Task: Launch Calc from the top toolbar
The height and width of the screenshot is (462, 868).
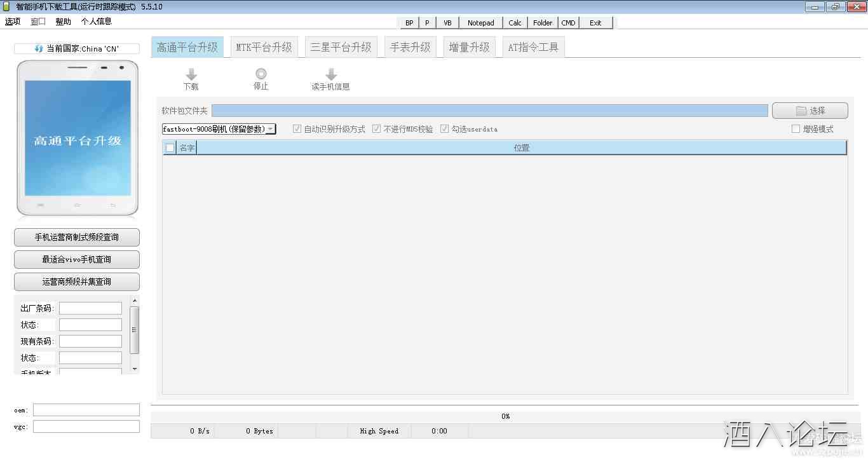Action: [x=515, y=23]
